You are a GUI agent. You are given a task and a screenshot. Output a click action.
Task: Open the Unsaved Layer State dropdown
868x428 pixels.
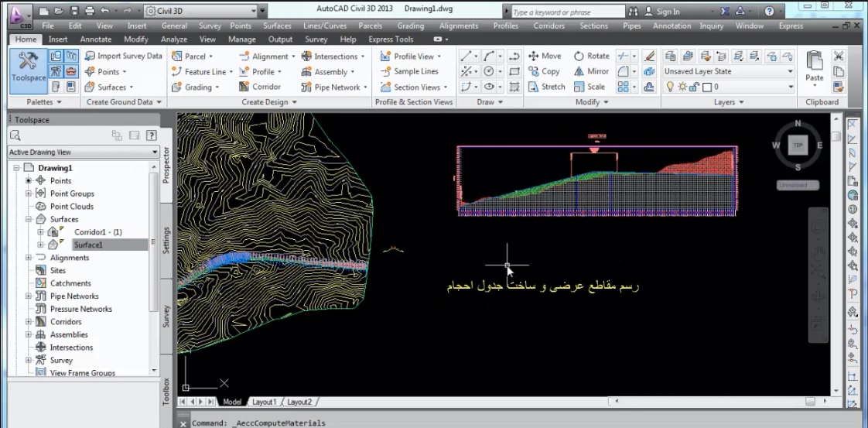[x=729, y=71]
